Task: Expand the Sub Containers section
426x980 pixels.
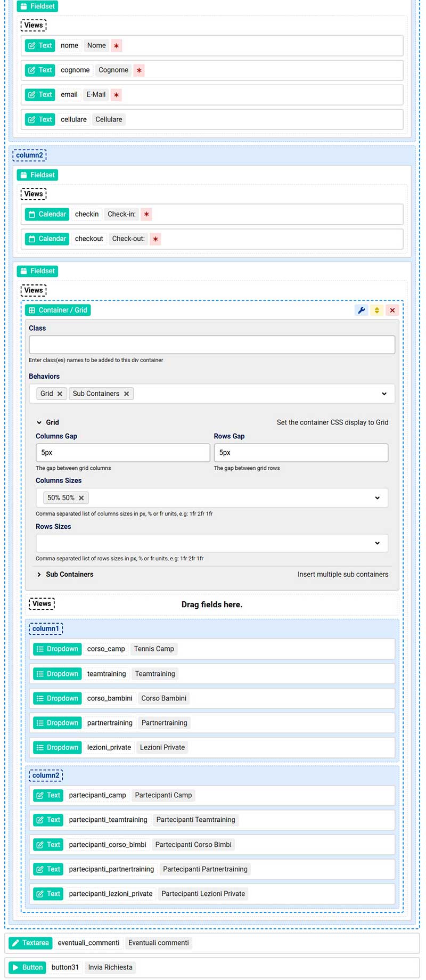Action: [x=39, y=575]
